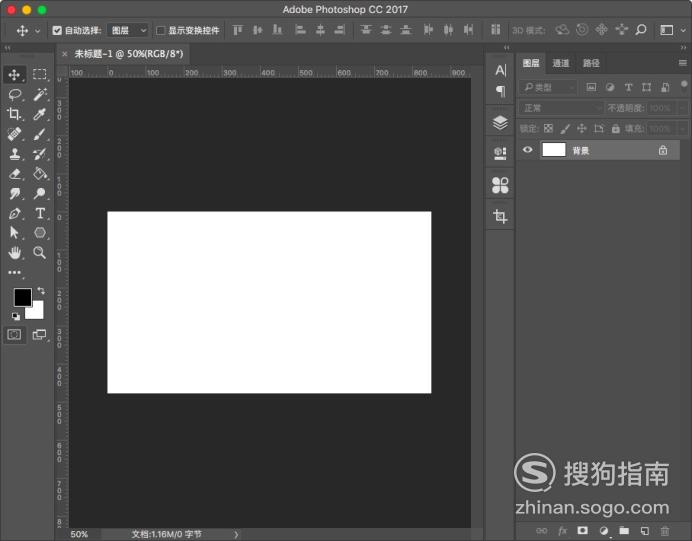Image resolution: width=692 pixels, height=541 pixels.
Task: Reset default foreground and background colors
Action: point(16,316)
